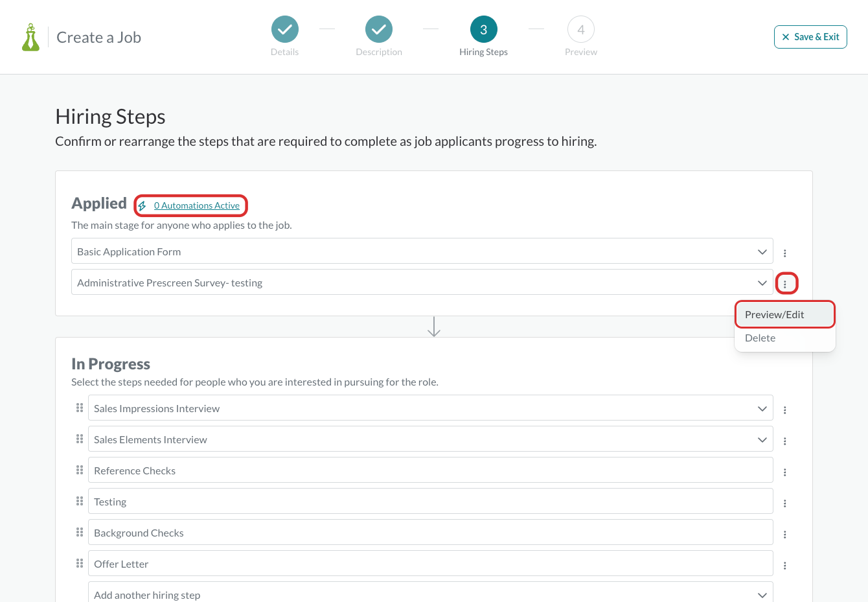Select the Hiring Steps step circle

pyautogui.click(x=484, y=29)
